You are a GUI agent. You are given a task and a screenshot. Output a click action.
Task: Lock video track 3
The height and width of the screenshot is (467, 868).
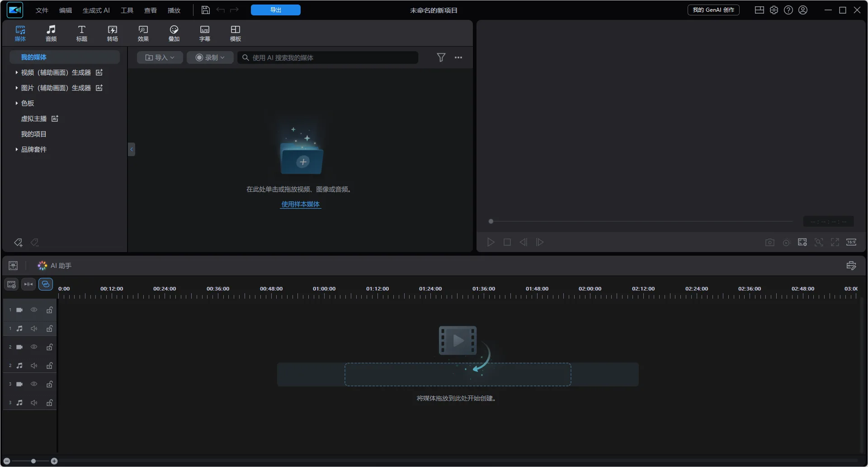point(50,384)
